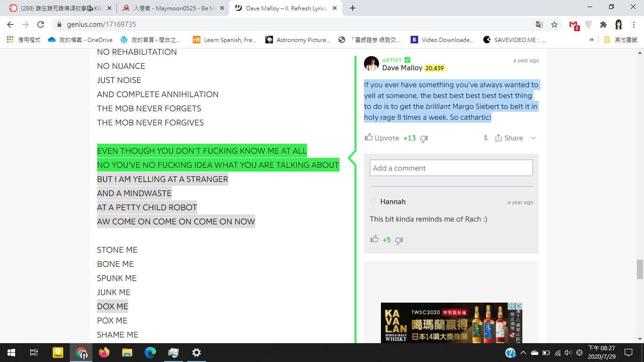This screenshot has width=644, height=362.
Task: Open the volume control in tray
Action: pyautogui.click(x=568, y=353)
